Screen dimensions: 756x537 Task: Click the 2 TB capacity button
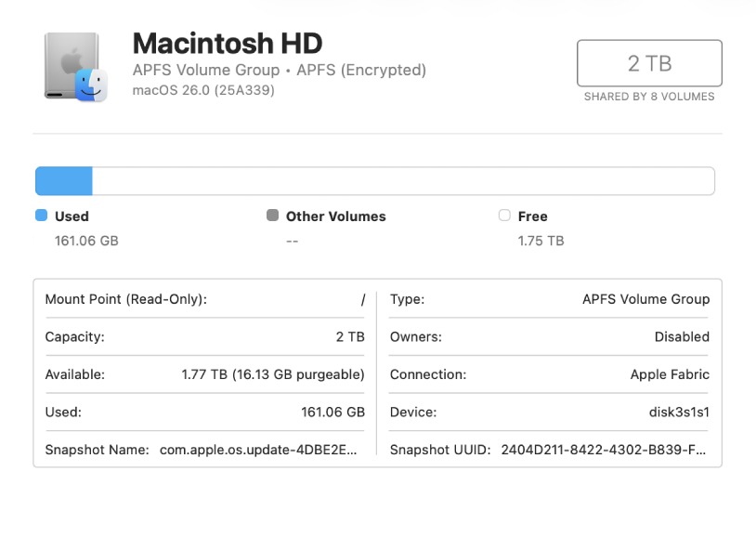coord(649,62)
